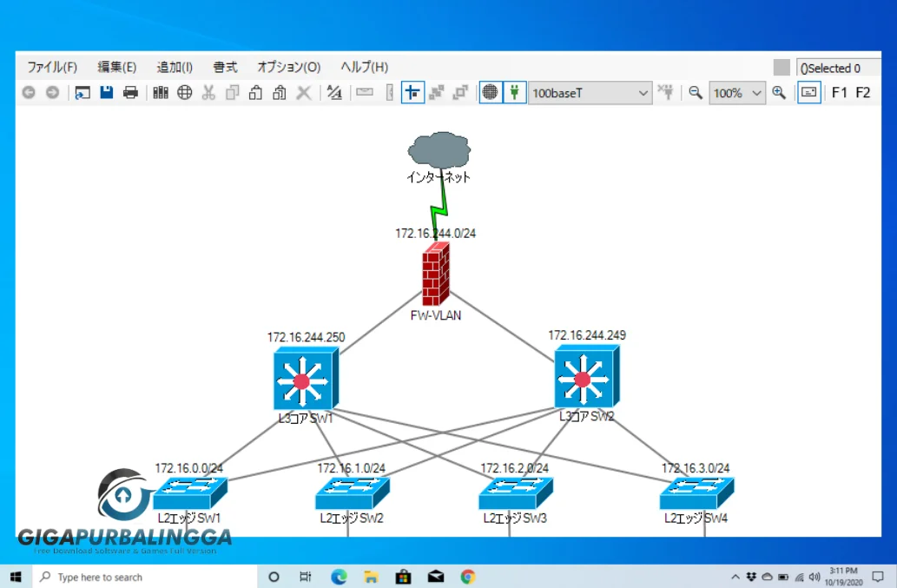Launch Google Chrome from the taskbar
897x588 pixels.
click(x=468, y=577)
